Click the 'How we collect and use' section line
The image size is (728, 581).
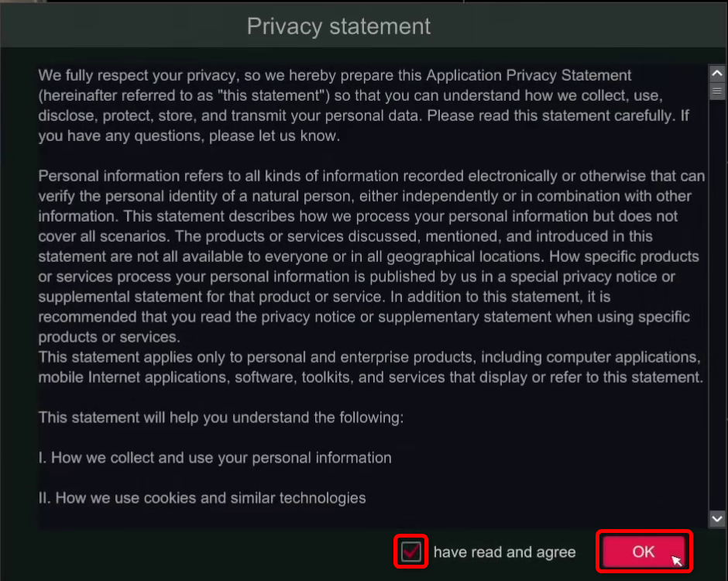tap(215, 458)
